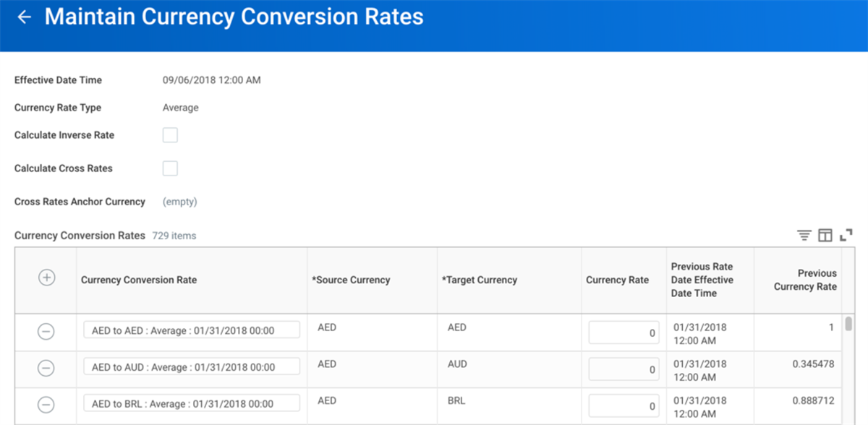
Task: Open the AED to AED conversion rate field
Action: [192, 330]
